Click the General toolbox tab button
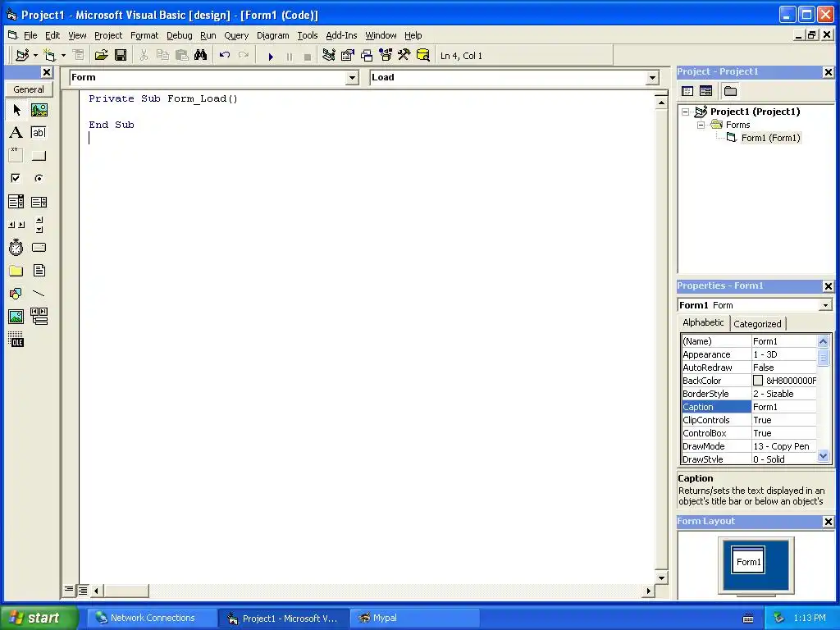The height and width of the screenshot is (630, 840). [29, 89]
